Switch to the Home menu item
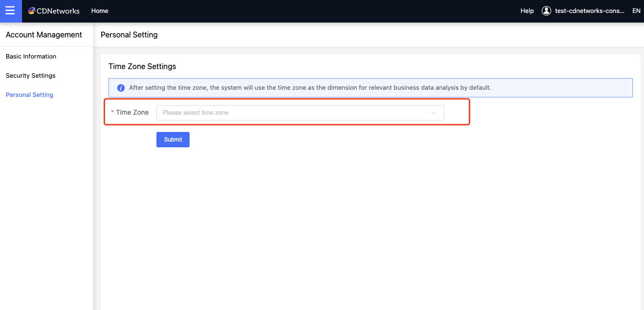The image size is (644, 310). click(99, 11)
